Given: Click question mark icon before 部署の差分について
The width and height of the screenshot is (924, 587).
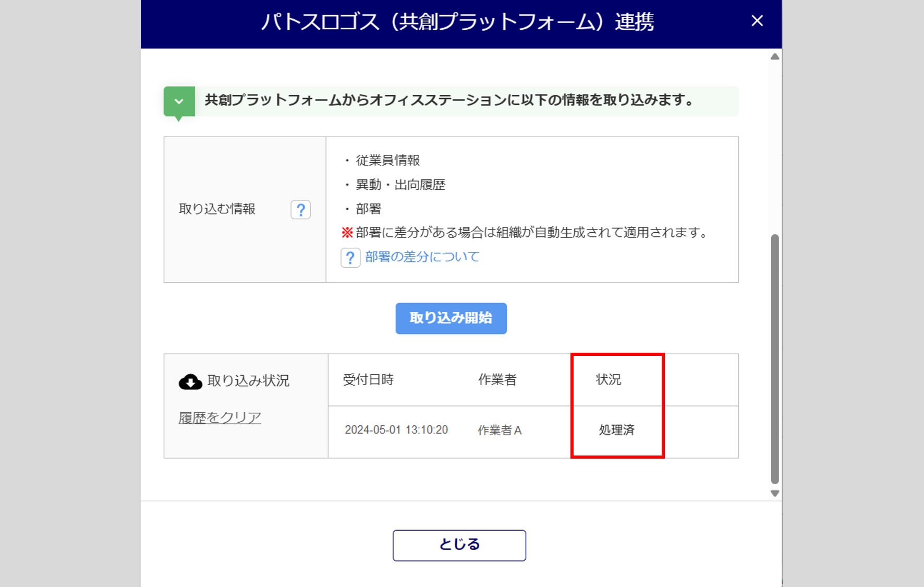Looking at the screenshot, I should click(x=350, y=258).
